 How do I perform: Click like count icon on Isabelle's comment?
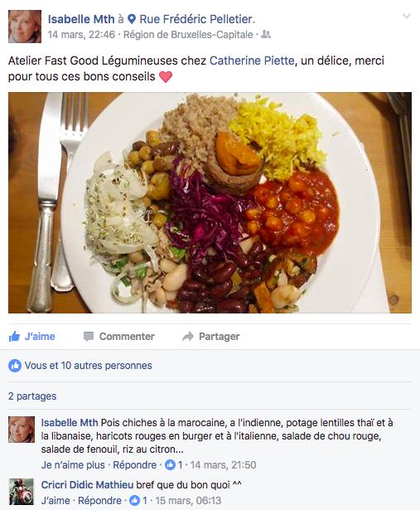(170, 464)
